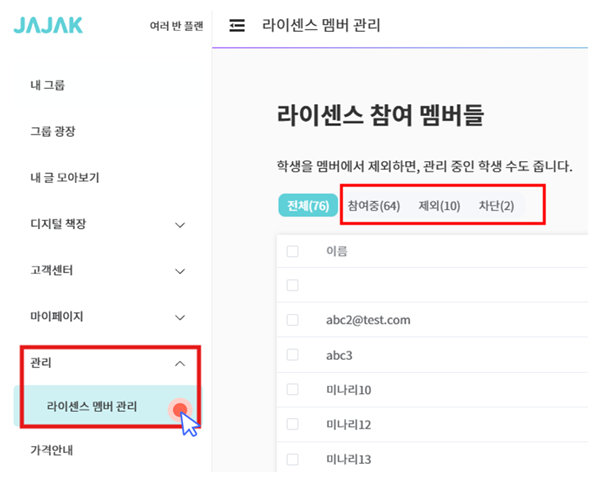Toggle the hamburger sidebar menu icon

pos(237,25)
